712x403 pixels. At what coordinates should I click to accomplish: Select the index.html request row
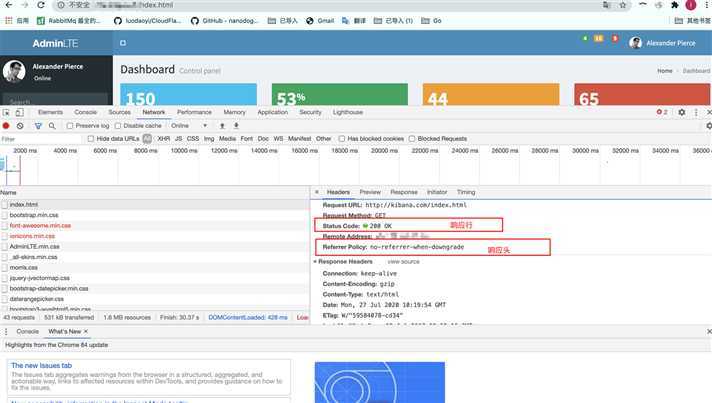154,205
